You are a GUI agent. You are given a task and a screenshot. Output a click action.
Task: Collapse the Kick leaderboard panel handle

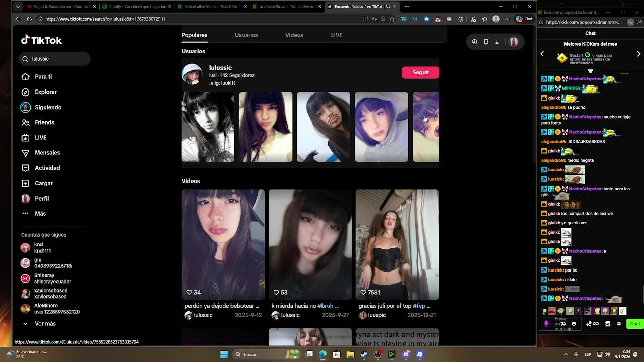click(x=591, y=71)
